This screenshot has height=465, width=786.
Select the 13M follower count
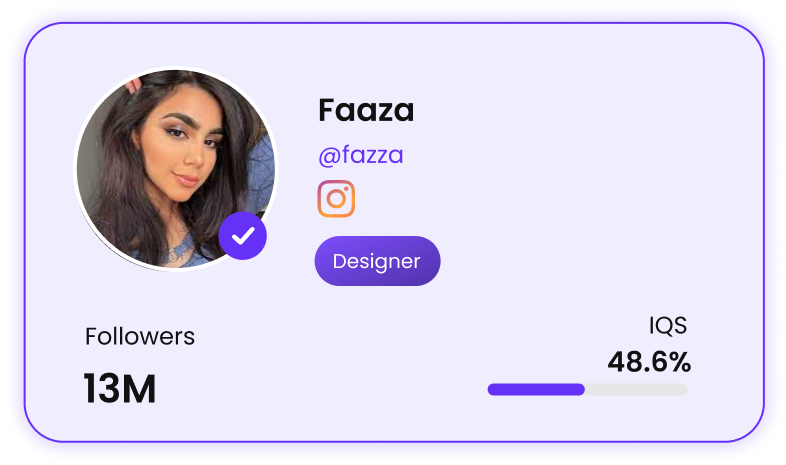click(119, 388)
